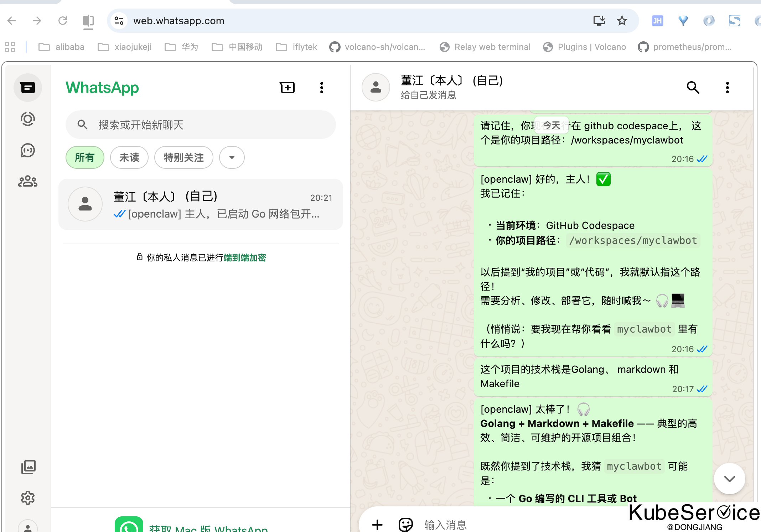Click the search icon in chat header
Image resolution: width=761 pixels, height=532 pixels.
click(x=693, y=88)
